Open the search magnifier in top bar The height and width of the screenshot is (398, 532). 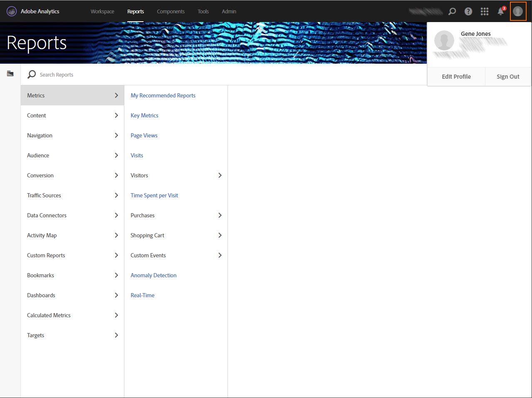click(x=452, y=11)
